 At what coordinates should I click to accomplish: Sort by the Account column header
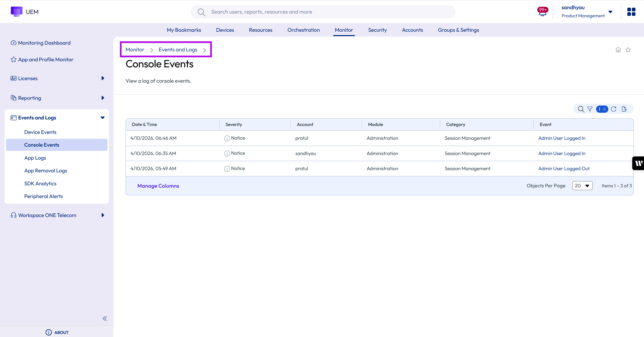click(x=305, y=125)
